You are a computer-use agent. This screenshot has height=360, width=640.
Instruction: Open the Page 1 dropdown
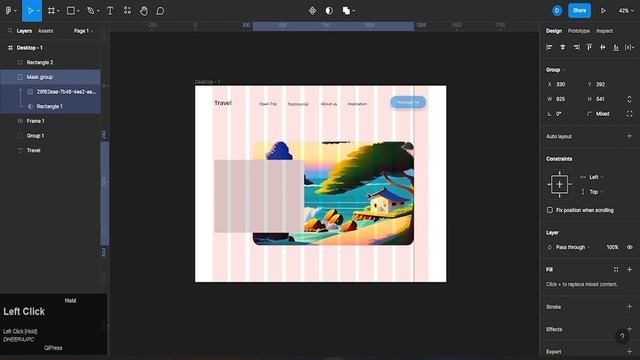83,31
